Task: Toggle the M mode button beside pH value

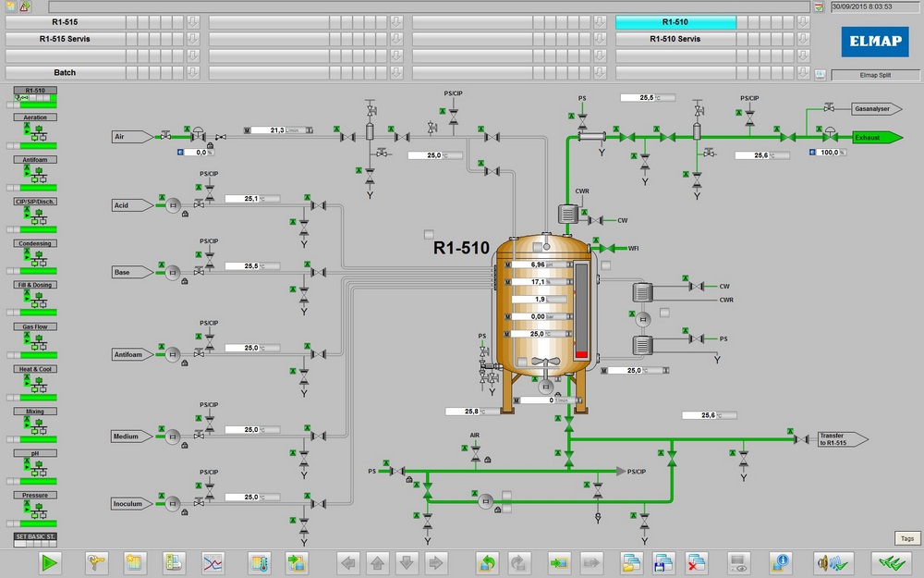Action: pos(507,264)
